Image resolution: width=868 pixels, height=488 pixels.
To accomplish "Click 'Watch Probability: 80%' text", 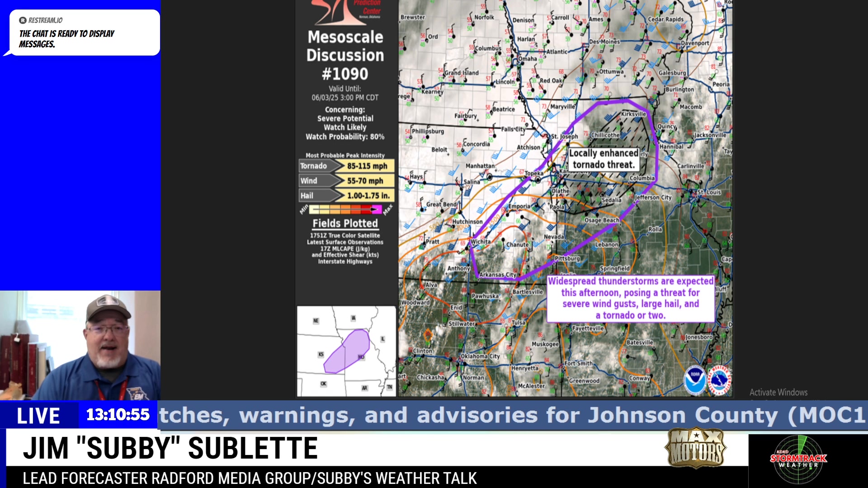I will pyautogui.click(x=345, y=136).
